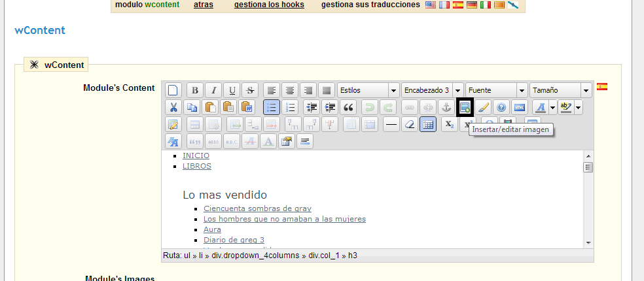Click the A.B.C. acronym icon
Image resolution: width=644 pixels, height=281 pixels.
pyautogui.click(x=232, y=142)
